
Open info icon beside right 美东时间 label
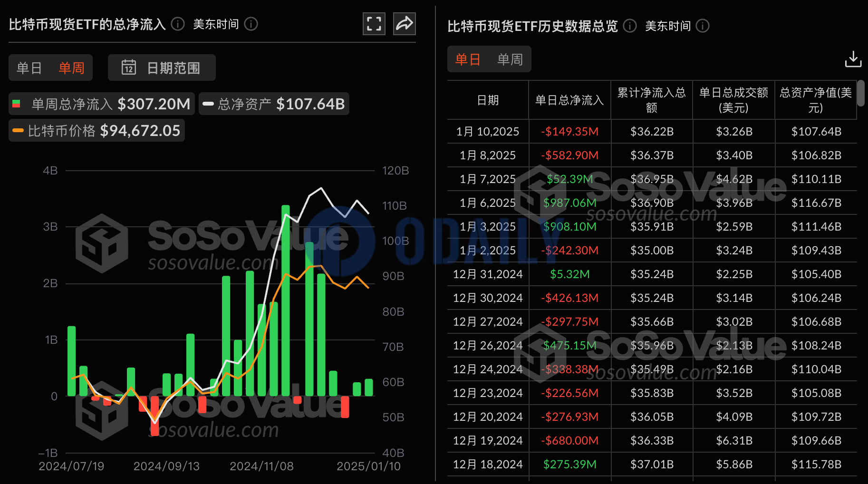coord(703,26)
